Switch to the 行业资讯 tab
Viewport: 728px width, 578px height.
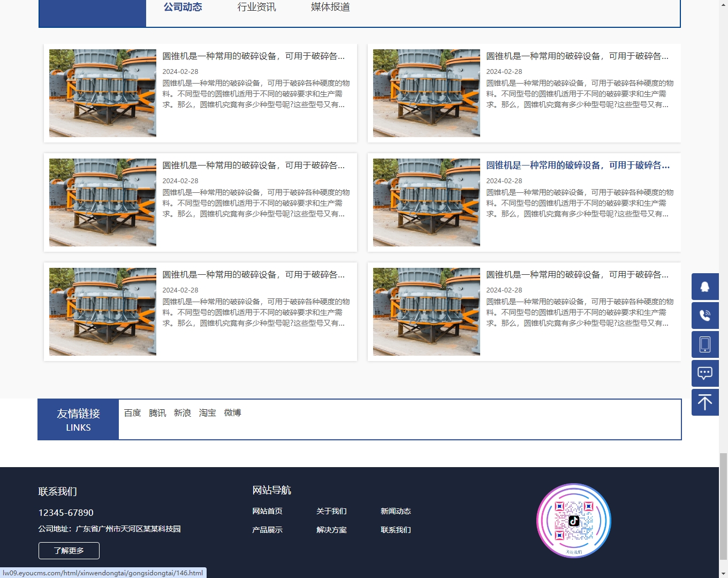256,7
